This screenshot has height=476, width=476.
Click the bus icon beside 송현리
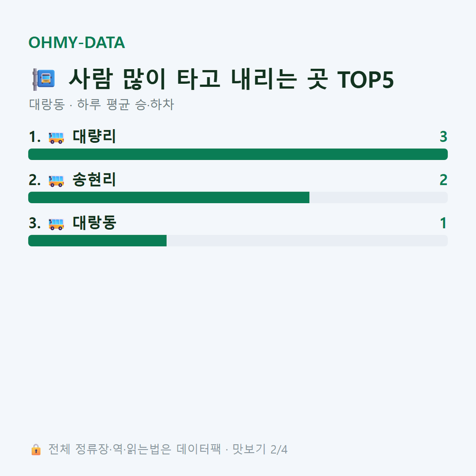[x=56, y=181]
